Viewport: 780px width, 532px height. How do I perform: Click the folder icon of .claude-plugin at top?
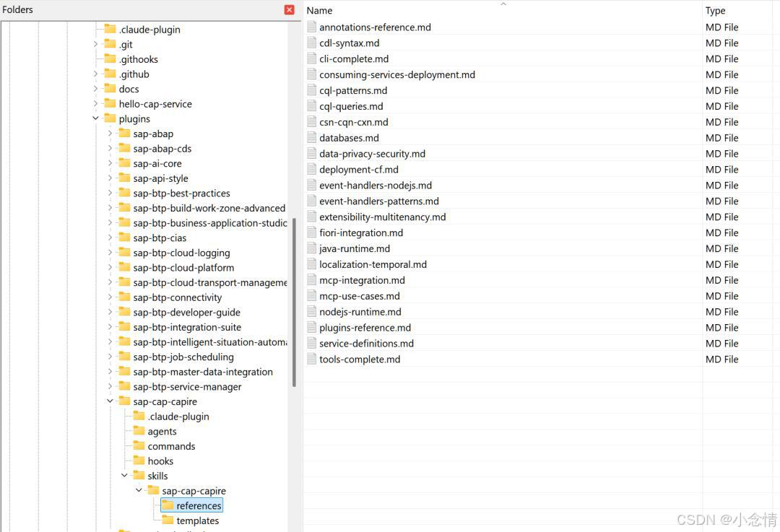[110, 29]
